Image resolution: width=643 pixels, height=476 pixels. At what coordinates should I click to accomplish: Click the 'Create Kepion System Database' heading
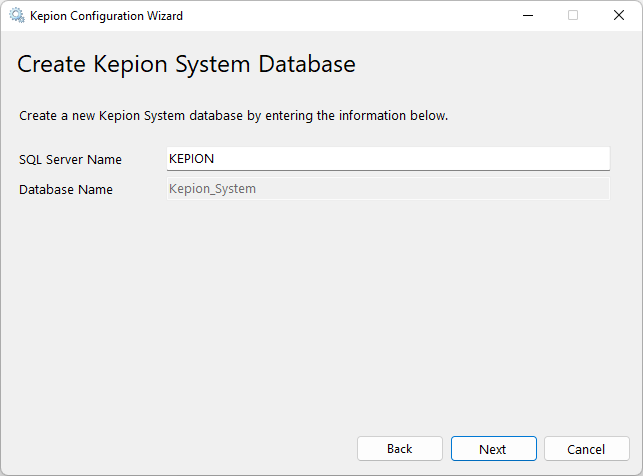click(x=186, y=64)
